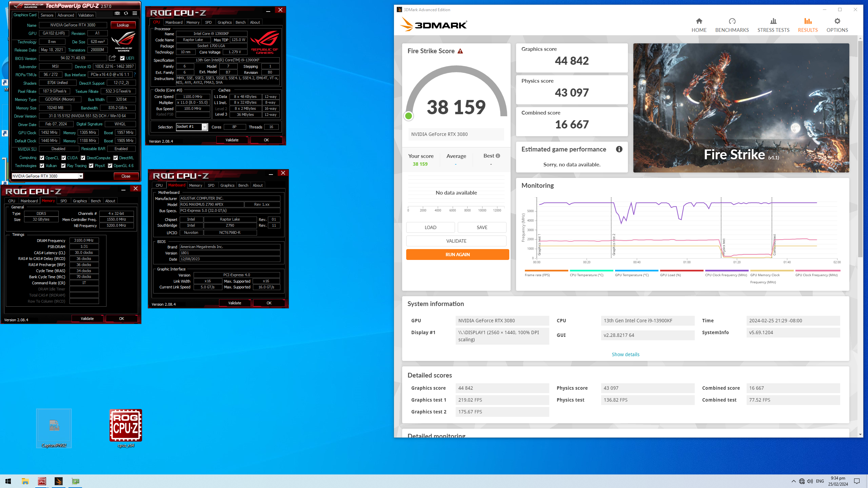The width and height of the screenshot is (868, 488).
Task: Click Bus Interface question mark in GPU-Z
Action: [x=135, y=75]
